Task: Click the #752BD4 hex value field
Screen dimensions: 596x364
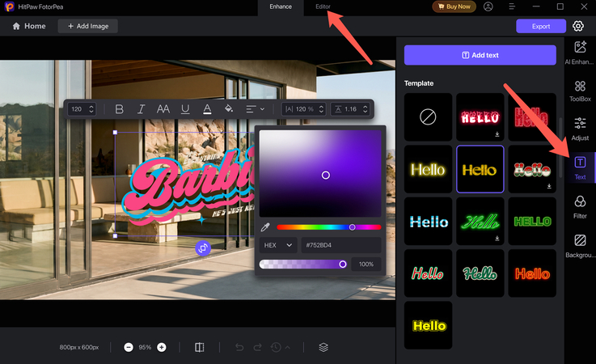Action: click(x=341, y=245)
